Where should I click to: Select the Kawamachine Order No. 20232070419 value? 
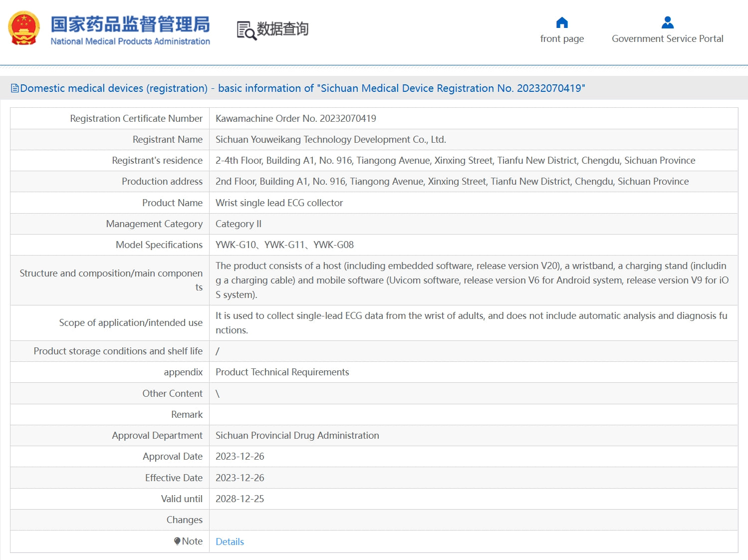(x=295, y=118)
